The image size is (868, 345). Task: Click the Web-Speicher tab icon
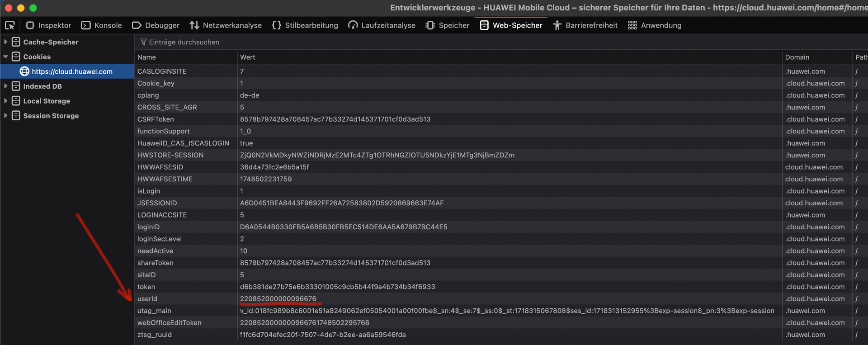click(x=484, y=25)
